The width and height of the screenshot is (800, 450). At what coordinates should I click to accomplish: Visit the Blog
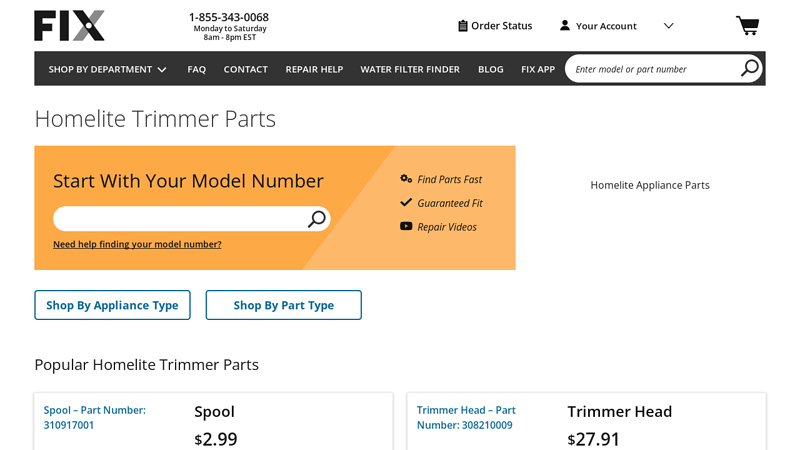(x=491, y=69)
